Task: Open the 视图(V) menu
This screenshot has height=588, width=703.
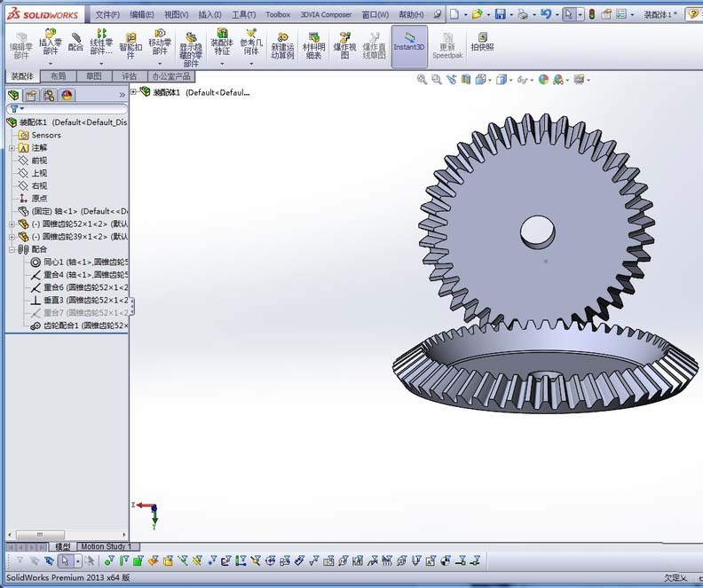Action: pos(177,15)
